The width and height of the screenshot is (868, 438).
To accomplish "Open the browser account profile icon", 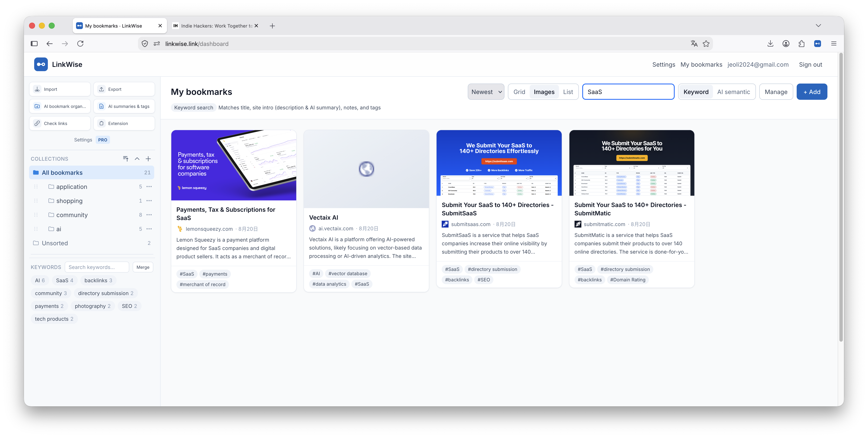I will point(786,44).
